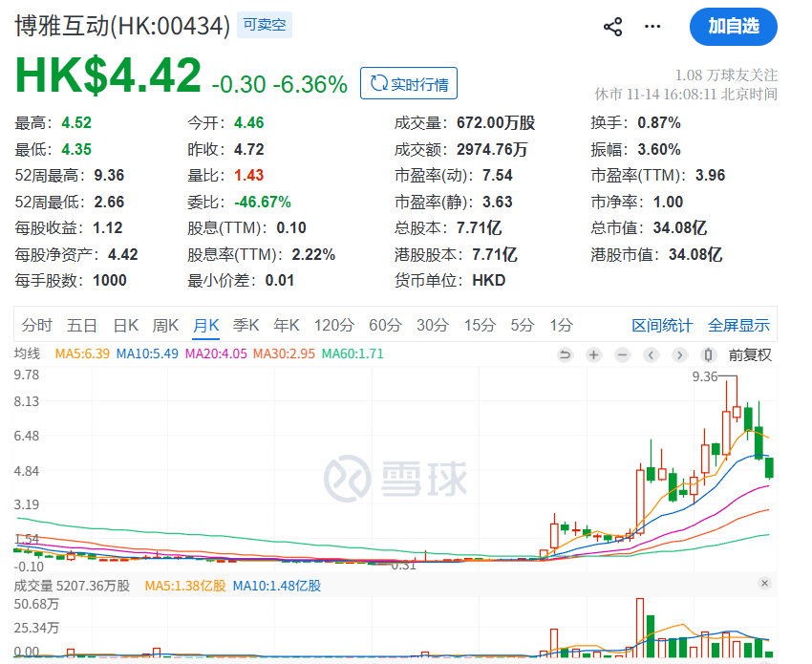The height and width of the screenshot is (664, 812).
Task: Click MA30:2.95 indicator label
Action: click(x=284, y=353)
